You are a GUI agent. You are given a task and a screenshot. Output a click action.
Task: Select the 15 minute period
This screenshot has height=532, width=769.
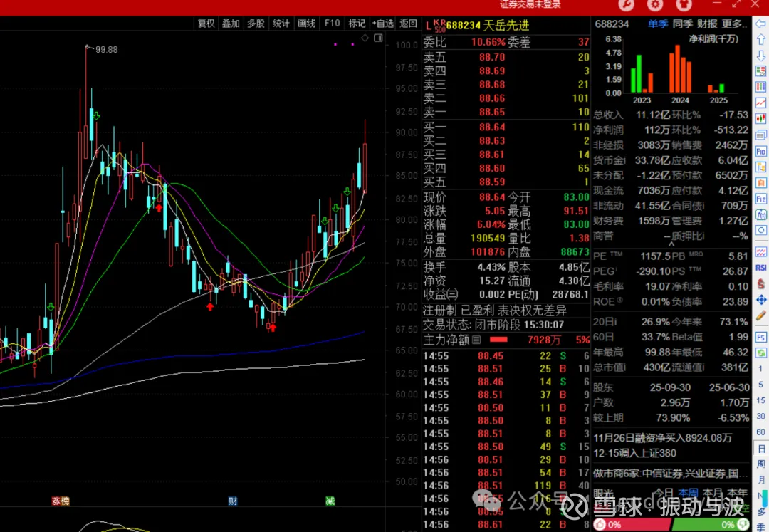[x=760, y=400]
